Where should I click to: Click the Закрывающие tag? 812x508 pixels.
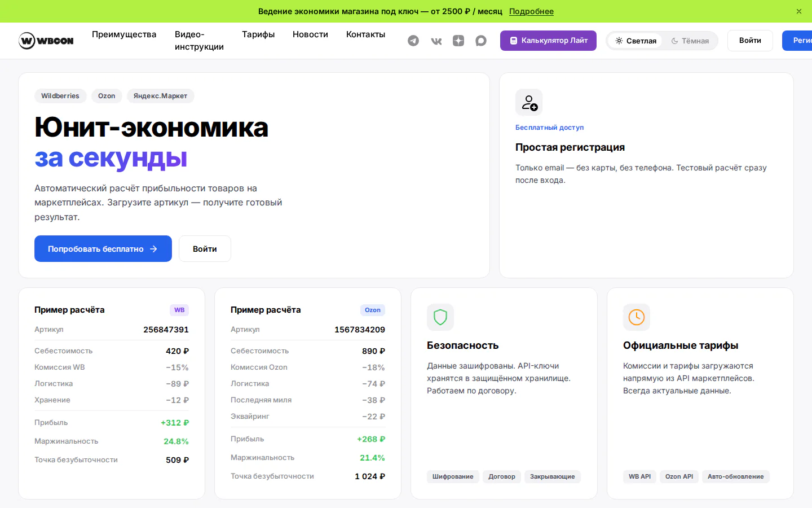(552, 476)
